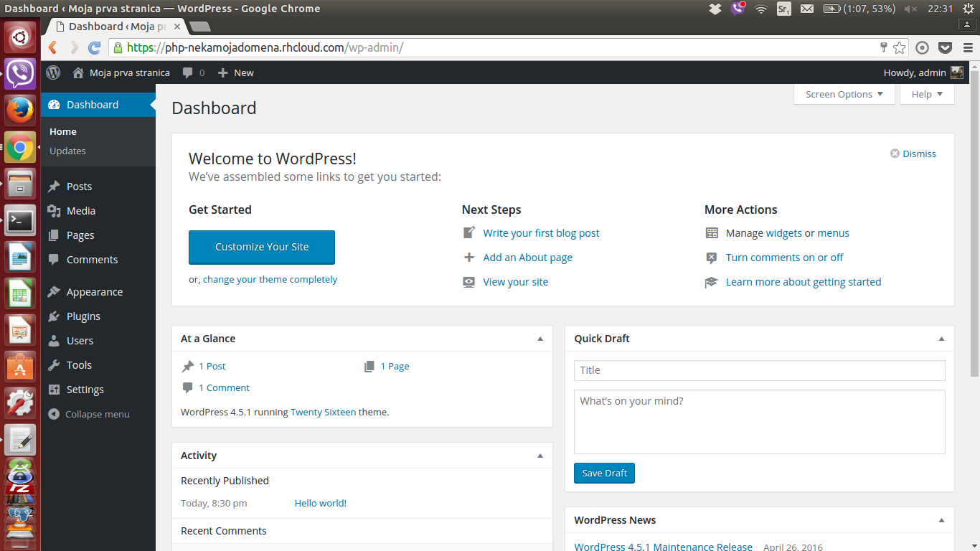Click the Quick Draft Title field
This screenshot has height=551, width=980.
759,370
